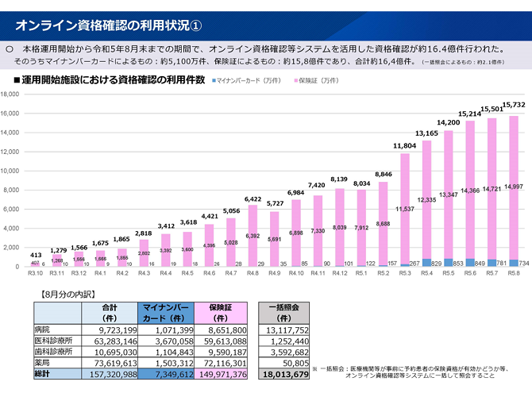Click the 医科診療所 row label
This screenshot has height=397, width=532.
54,341
